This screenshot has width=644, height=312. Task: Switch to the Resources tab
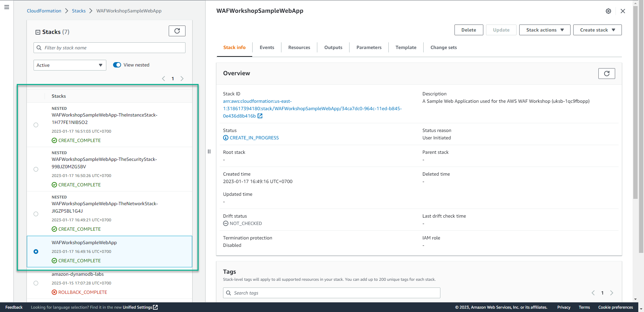click(x=299, y=47)
